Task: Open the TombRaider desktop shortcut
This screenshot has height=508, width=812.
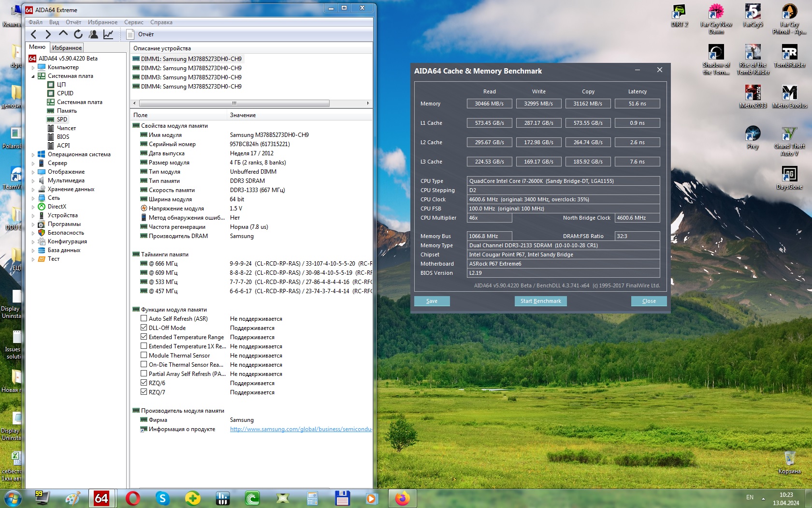Action: [x=789, y=56]
